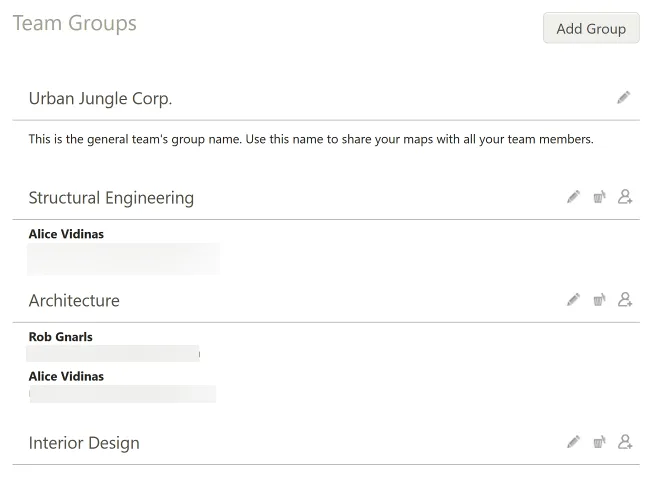Delete the Structural Engineering group
The height and width of the screenshot is (486, 650).
coord(599,197)
